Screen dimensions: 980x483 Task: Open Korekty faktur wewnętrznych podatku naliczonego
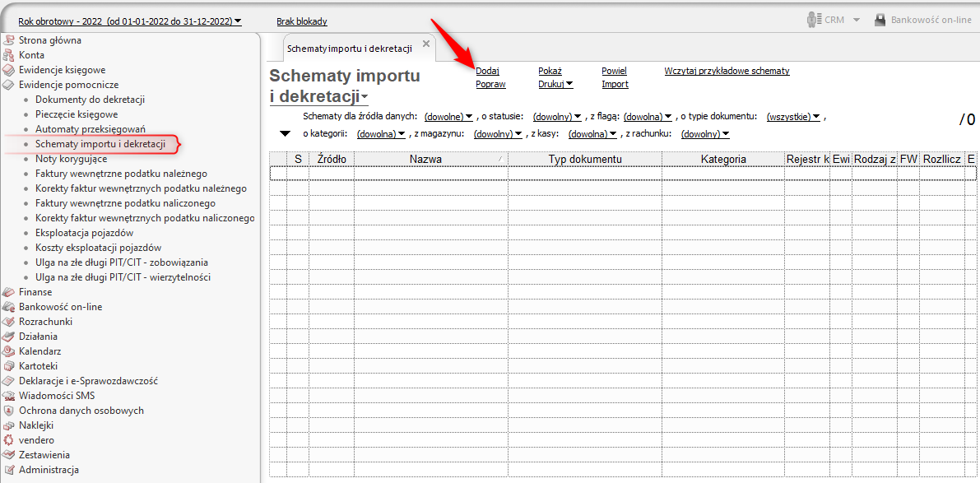click(145, 218)
